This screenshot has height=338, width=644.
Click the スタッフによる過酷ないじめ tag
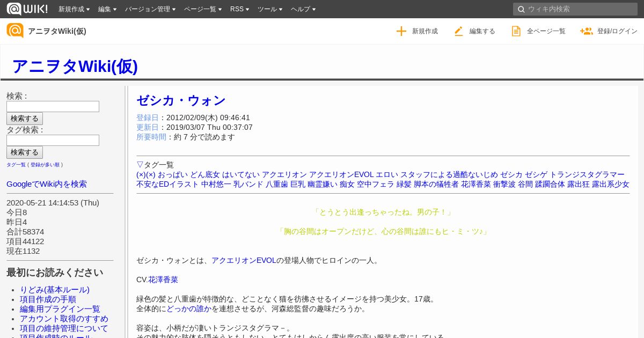pos(449,174)
